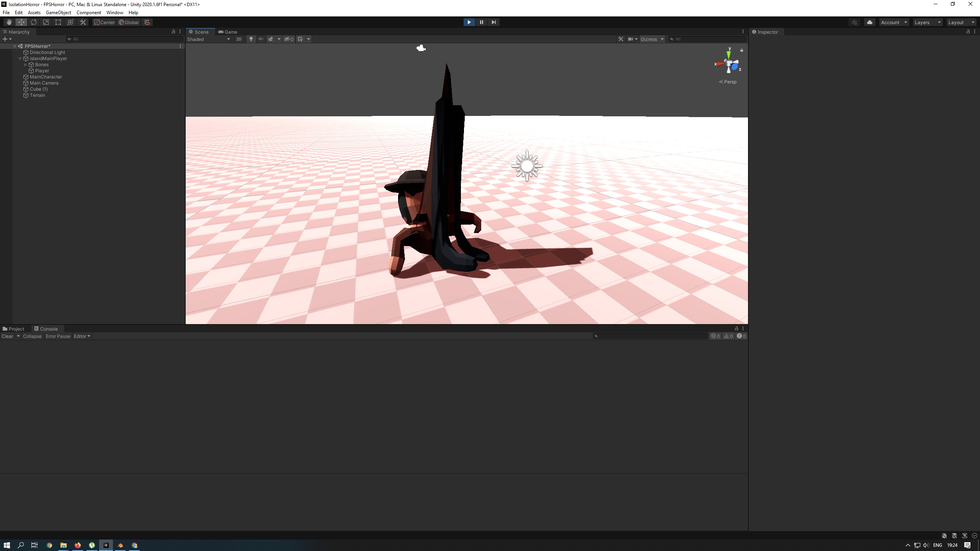Open scene component editor tools icon

coord(621,39)
